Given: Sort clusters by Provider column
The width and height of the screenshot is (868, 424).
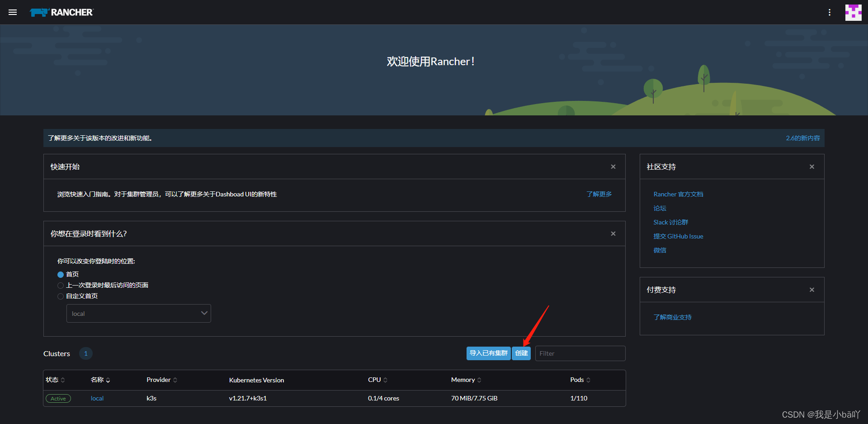Looking at the screenshot, I should 162,380.
